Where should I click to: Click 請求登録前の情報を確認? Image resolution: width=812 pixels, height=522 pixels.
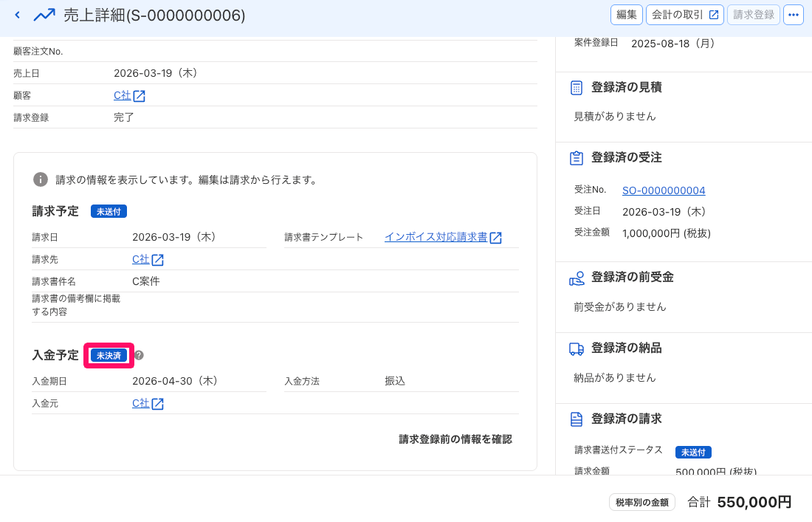click(455, 439)
